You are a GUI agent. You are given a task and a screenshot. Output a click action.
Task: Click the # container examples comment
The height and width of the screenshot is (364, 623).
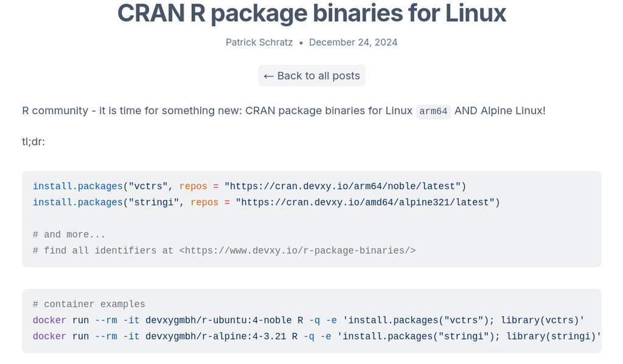point(89,304)
